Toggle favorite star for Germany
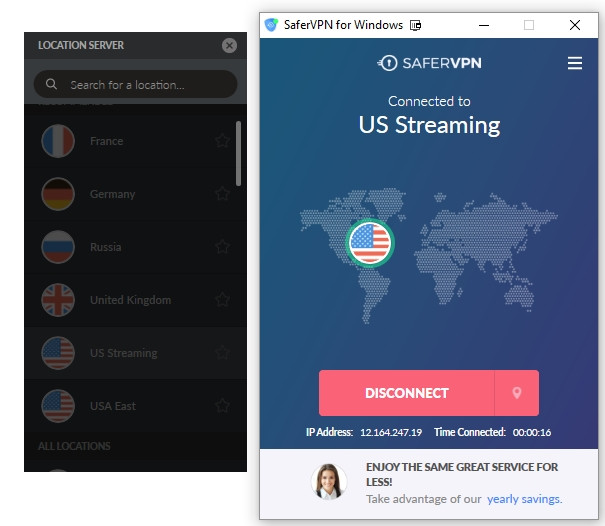This screenshot has height=526, width=605. coord(222,194)
